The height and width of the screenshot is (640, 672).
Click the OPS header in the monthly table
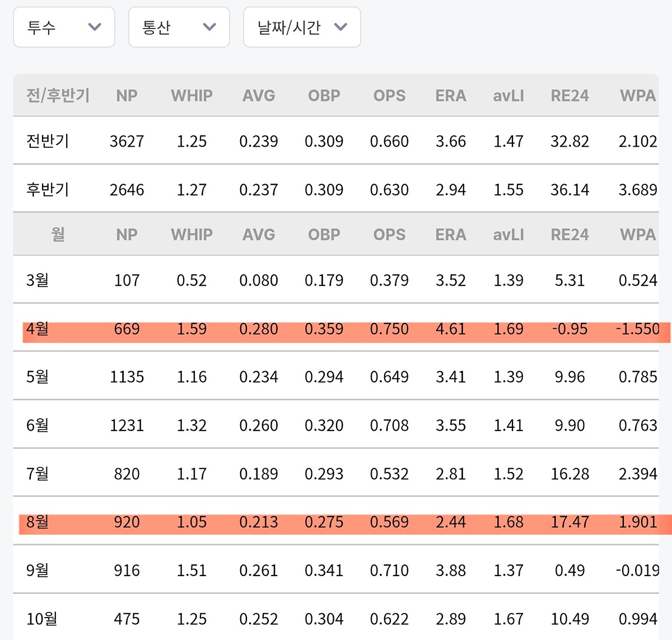(x=389, y=234)
